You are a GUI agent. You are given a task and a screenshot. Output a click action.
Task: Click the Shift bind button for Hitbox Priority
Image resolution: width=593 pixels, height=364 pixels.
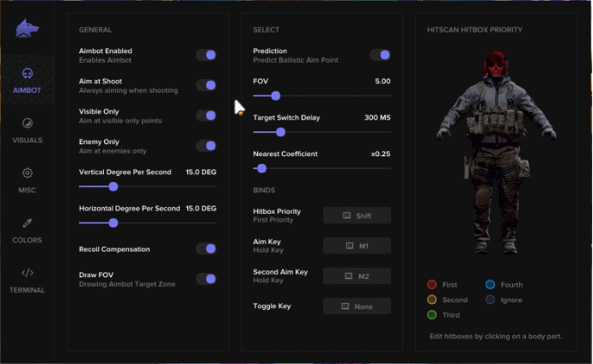pos(357,215)
